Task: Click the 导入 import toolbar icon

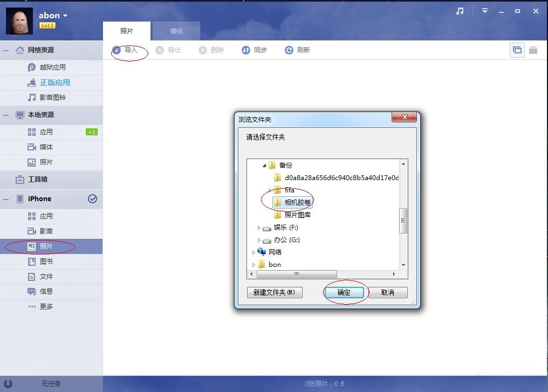Action: coord(117,50)
